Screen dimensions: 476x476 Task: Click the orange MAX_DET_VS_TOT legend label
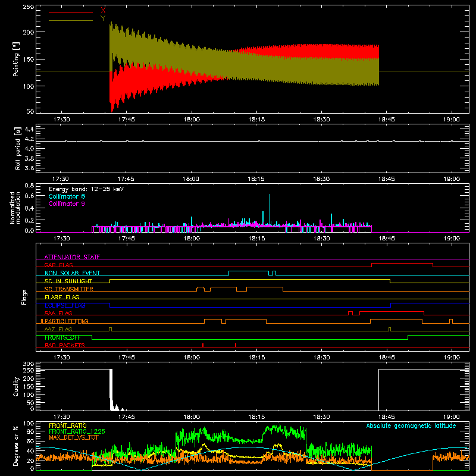[74, 437]
